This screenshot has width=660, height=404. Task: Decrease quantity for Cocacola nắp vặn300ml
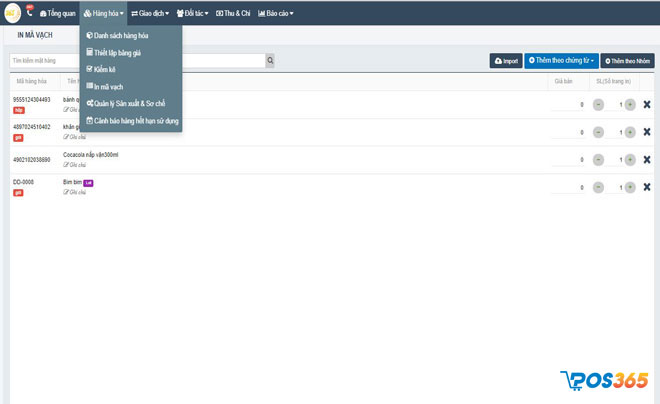pyautogui.click(x=598, y=160)
